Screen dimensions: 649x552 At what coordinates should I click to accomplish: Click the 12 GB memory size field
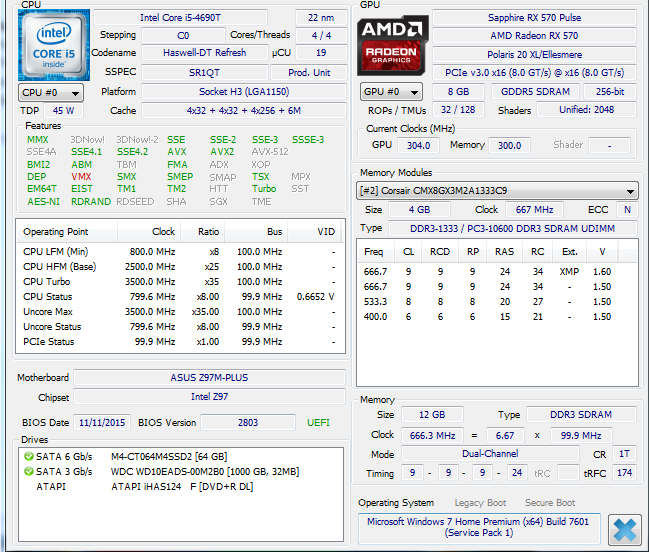click(432, 415)
